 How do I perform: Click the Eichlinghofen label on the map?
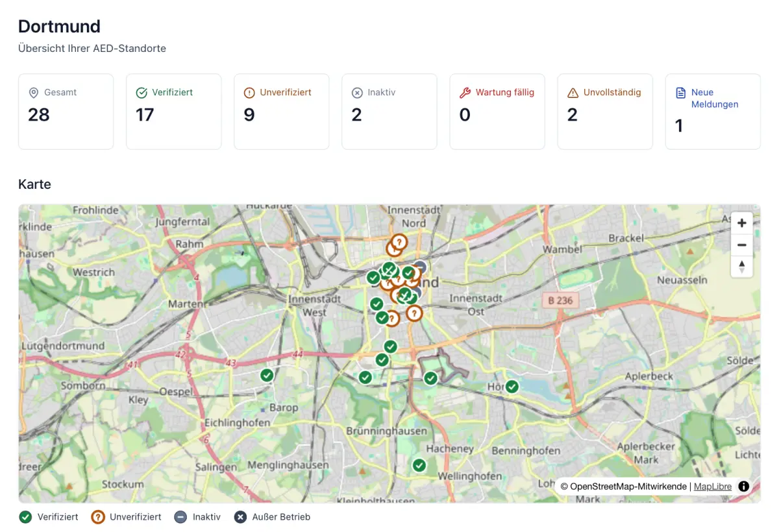point(237,422)
